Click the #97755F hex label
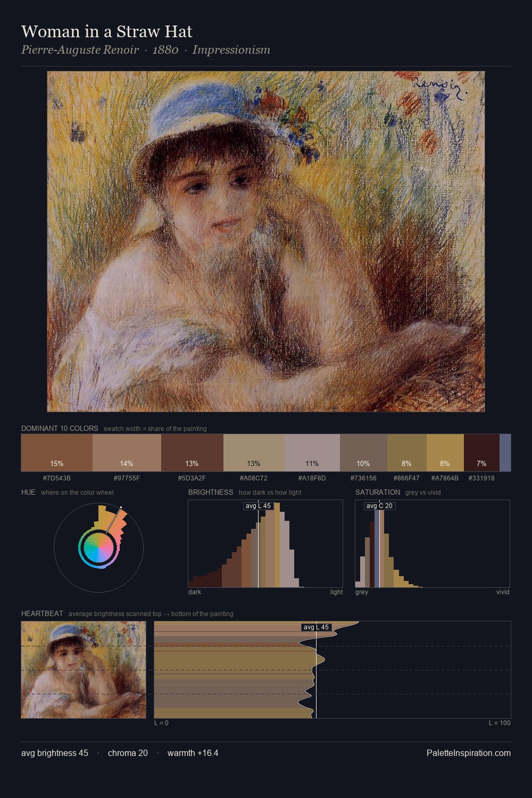The height and width of the screenshot is (798, 532). pos(127,478)
